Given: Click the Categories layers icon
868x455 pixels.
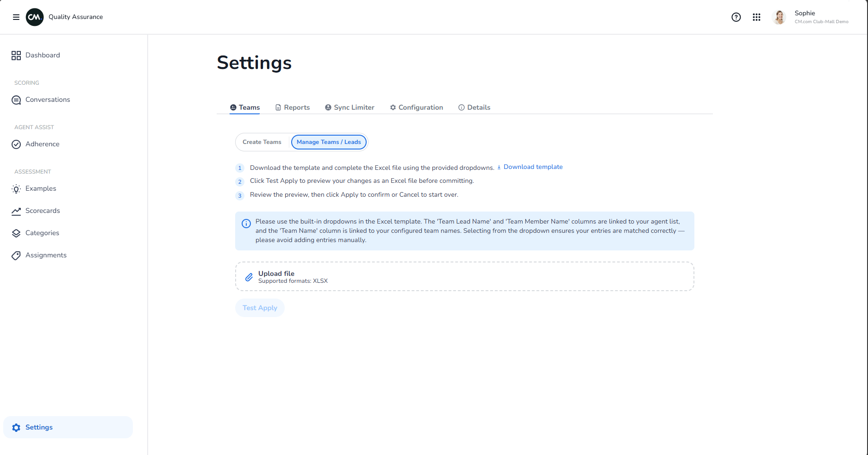Looking at the screenshot, I should (x=16, y=233).
